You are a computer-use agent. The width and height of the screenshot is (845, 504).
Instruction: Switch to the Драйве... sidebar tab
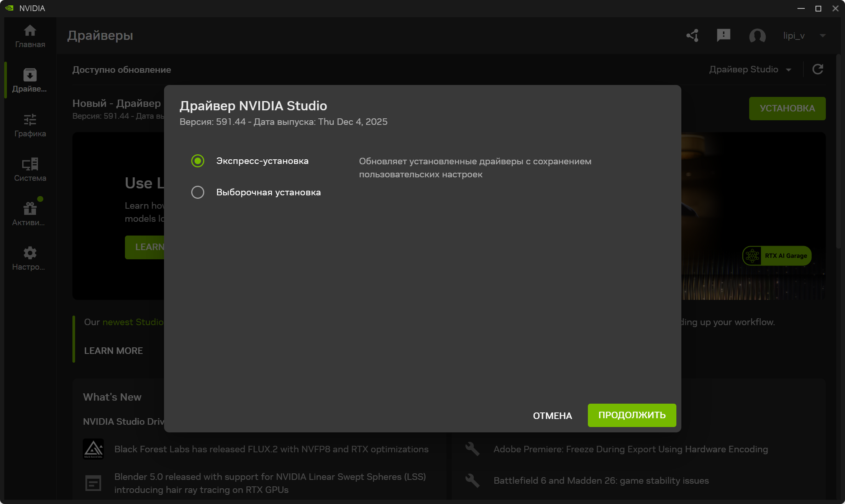pos(30,80)
